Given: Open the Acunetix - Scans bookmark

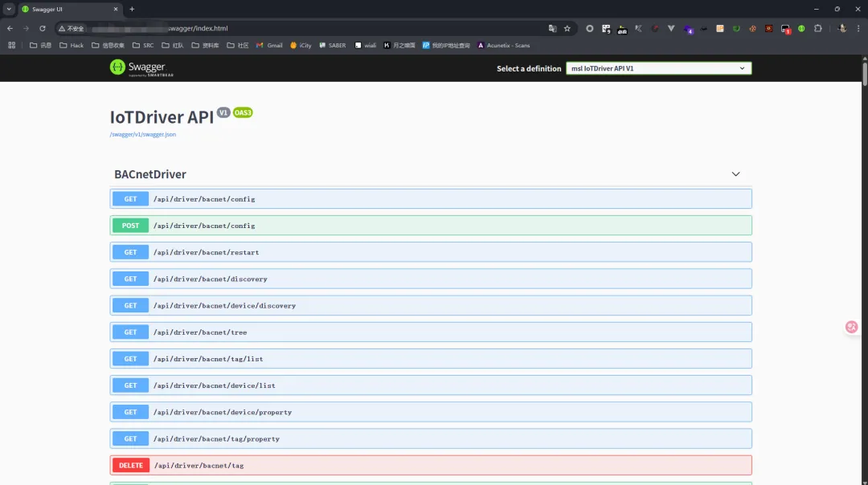Looking at the screenshot, I should (504, 45).
